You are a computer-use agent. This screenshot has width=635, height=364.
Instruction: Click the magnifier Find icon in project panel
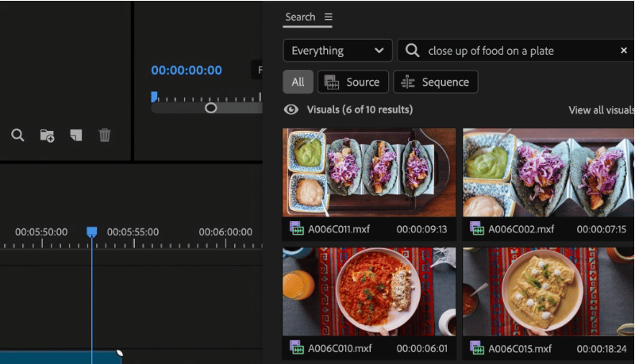click(17, 136)
